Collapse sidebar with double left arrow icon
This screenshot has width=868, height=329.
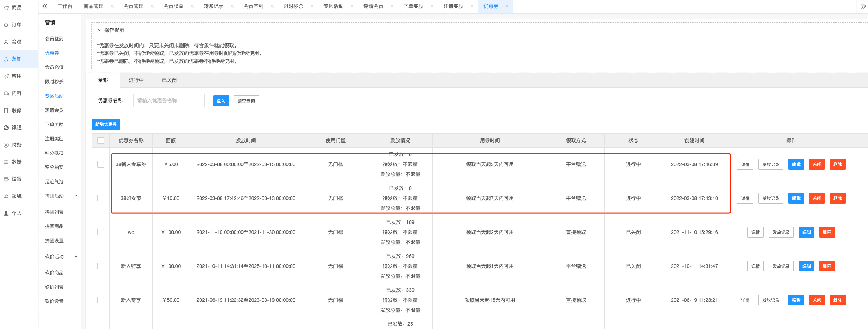pyautogui.click(x=45, y=6)
